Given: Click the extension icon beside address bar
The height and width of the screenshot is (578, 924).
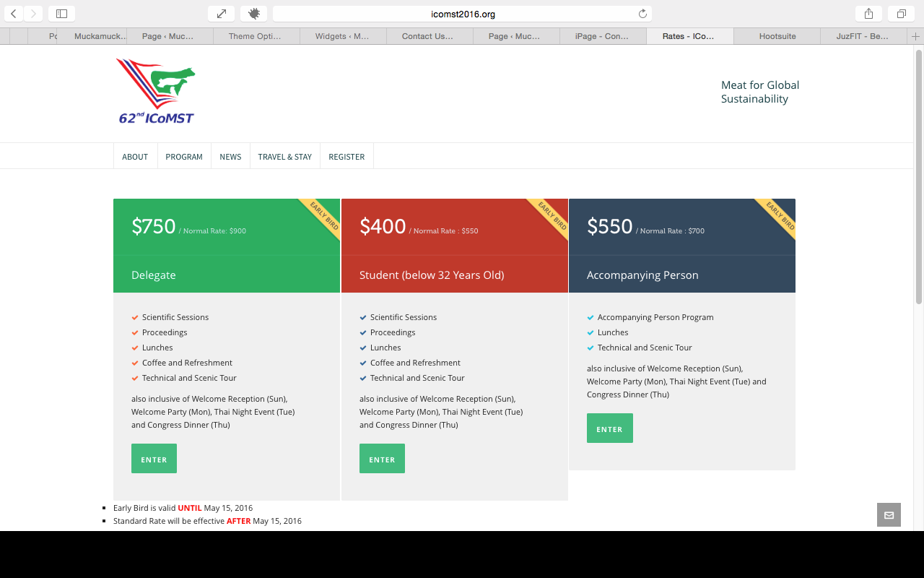Looking at the screenshot, I should click(x=253, y=14).
